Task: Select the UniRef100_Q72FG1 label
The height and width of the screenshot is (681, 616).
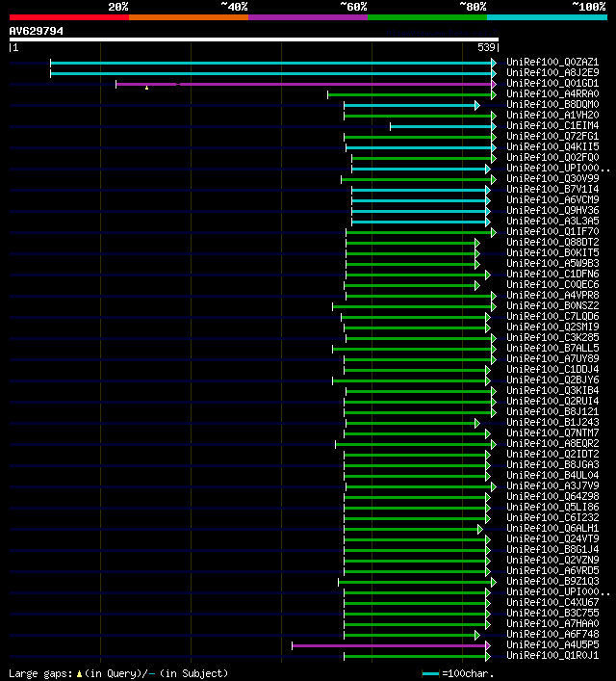Action: pyautogui.click(x=552, y=137)
